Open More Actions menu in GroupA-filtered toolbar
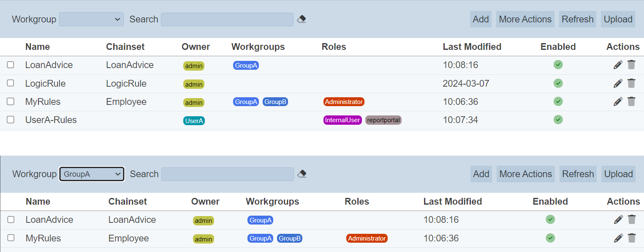 tap(525, 174)
